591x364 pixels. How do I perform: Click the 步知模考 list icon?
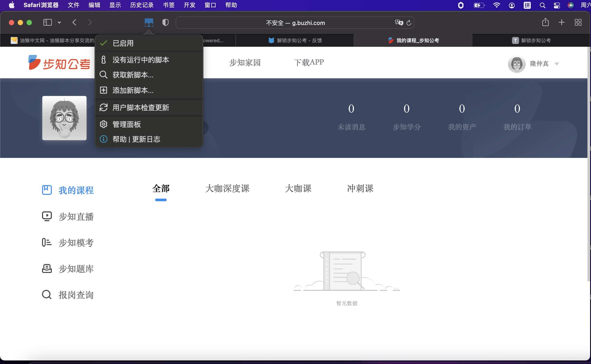click(x=47, y=242)
